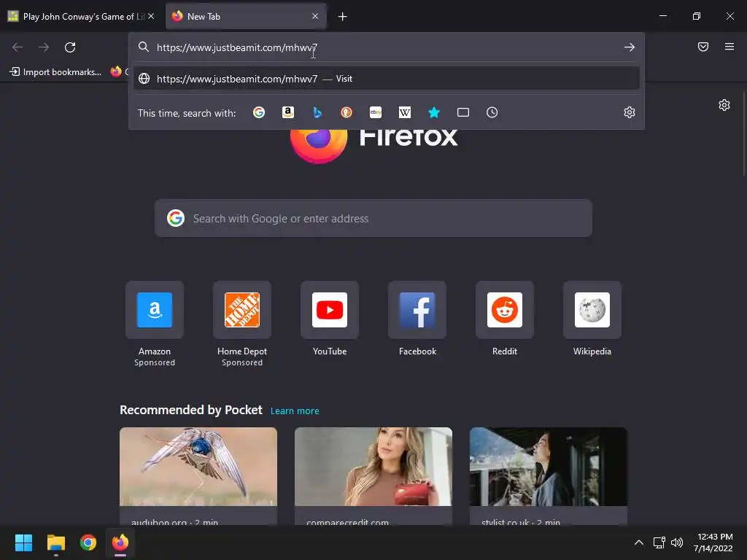Search this time with DuckDuckGo
The image size is (747, 560).
[x=347, y=112]
